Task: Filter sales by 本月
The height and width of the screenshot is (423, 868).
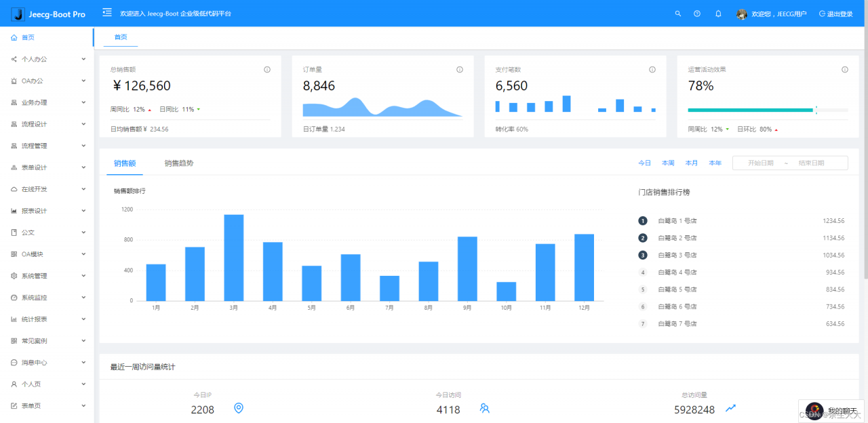Action: (x=692, y=163)
